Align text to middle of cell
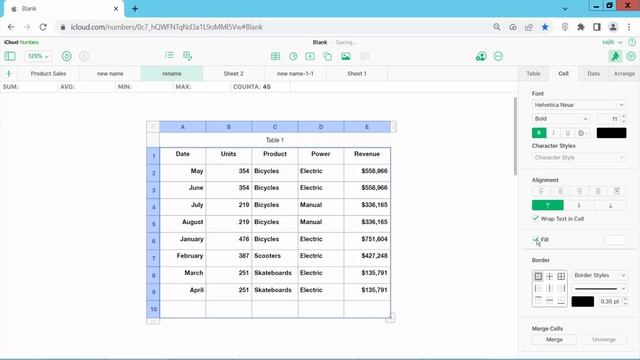 pyautogui.click(x=579, y=205)
